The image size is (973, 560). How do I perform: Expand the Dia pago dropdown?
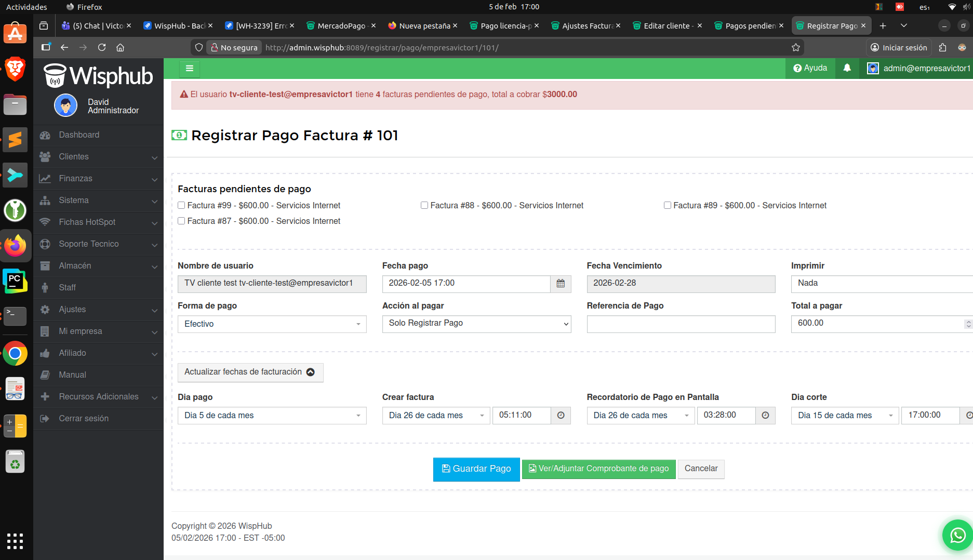[x=272, y=416]
